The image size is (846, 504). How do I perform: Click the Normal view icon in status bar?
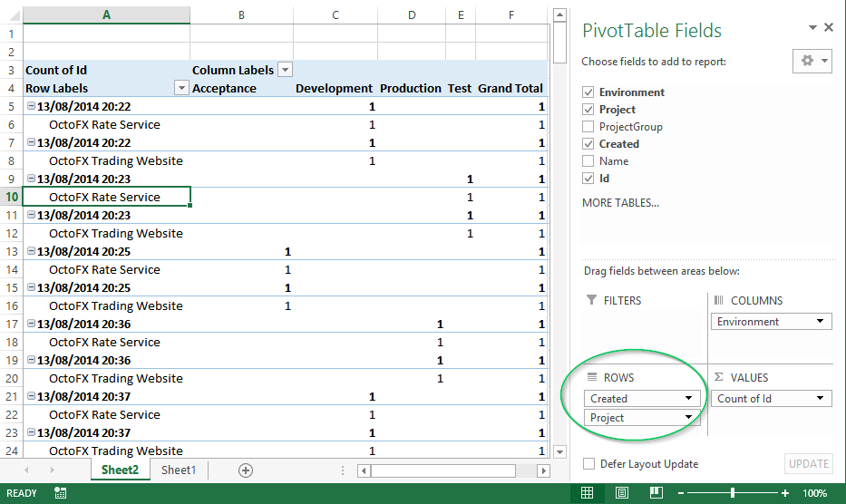tap(588, 493)
